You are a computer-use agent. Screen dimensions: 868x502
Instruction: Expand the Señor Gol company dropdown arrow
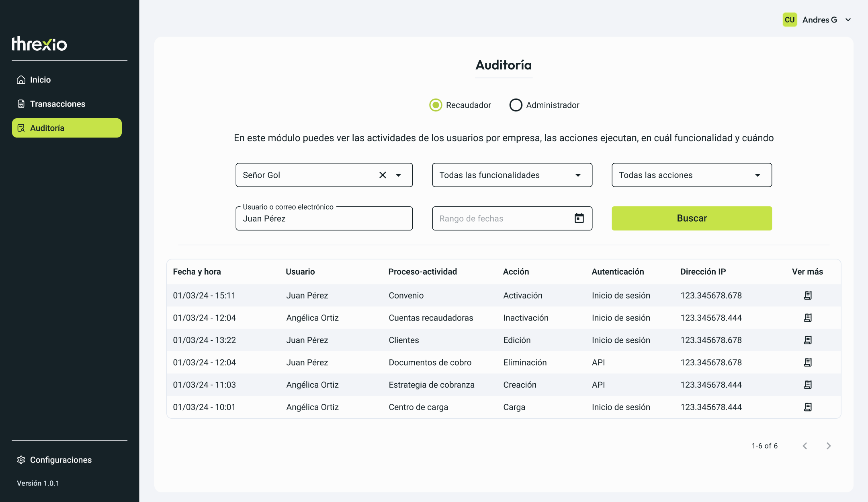pyautogui.click(x=399, y=175)
